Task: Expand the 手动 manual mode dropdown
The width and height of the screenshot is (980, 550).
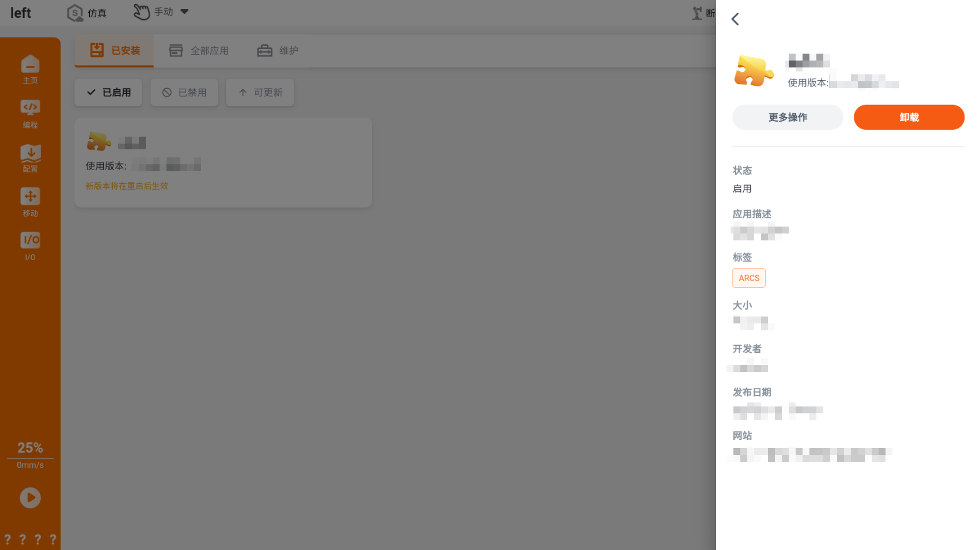Action: (x=184, y=12)
